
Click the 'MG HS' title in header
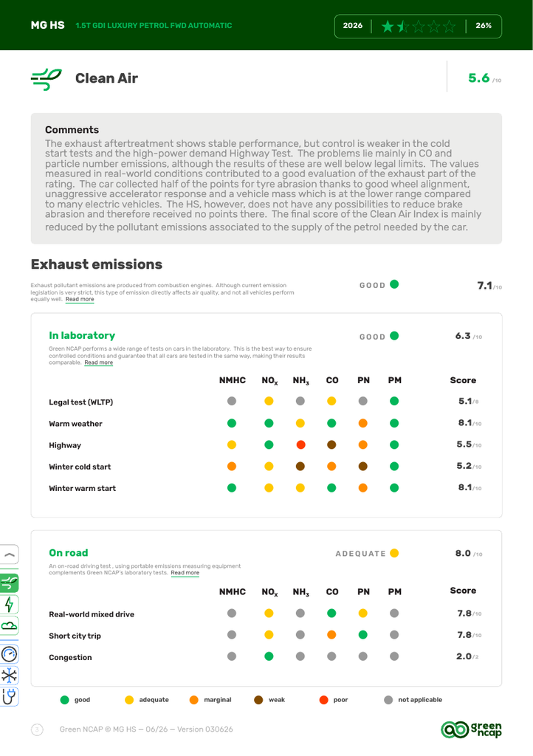click(48, 26)
